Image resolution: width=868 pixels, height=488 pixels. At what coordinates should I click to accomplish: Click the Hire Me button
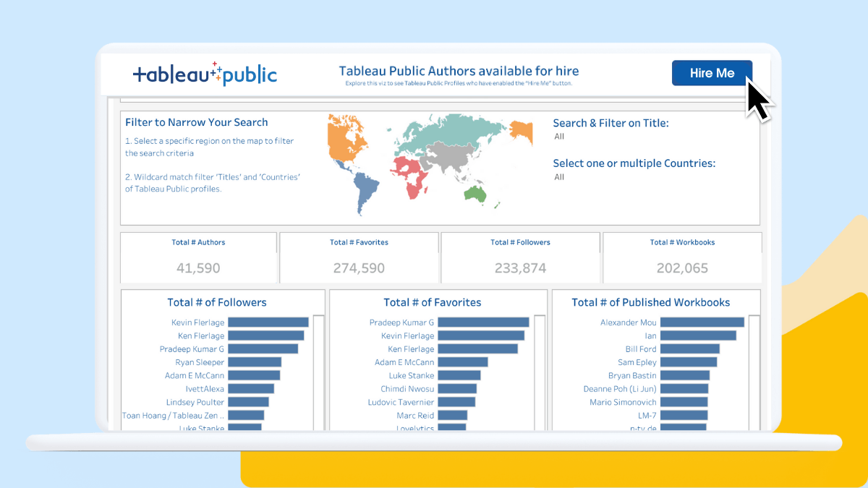(712, 73)
